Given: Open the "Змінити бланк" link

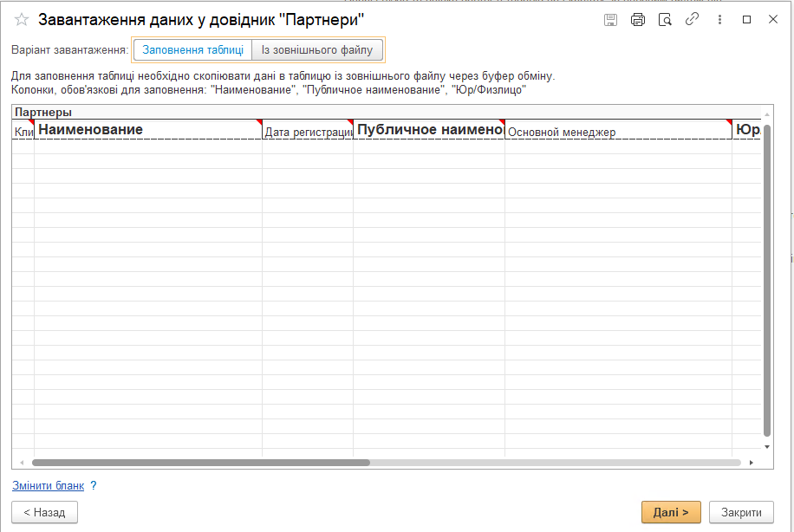Looking at the screenshot, I should [48, 485].
